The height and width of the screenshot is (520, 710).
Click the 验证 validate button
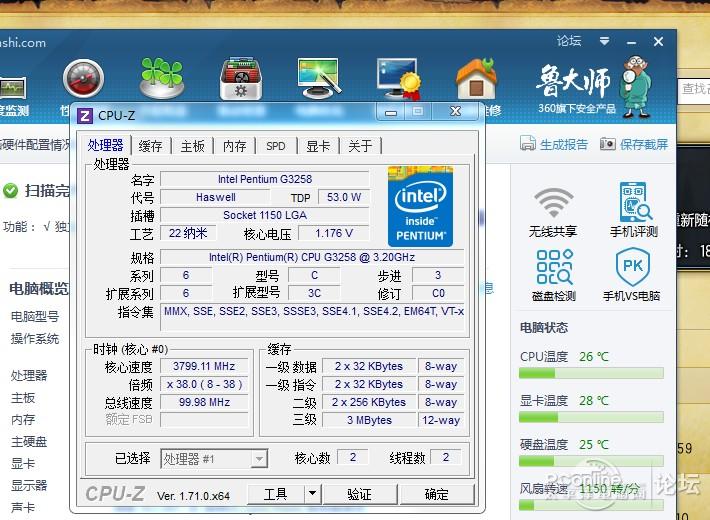point(360,494)
